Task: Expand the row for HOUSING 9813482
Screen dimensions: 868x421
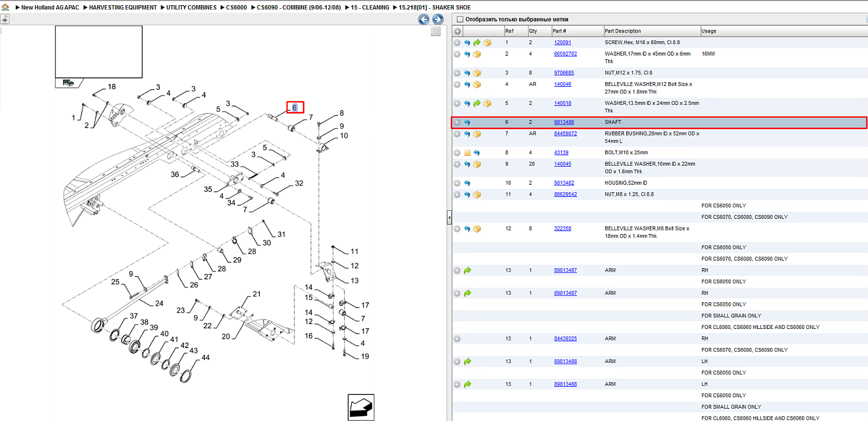Action: [x=457, y=183]
